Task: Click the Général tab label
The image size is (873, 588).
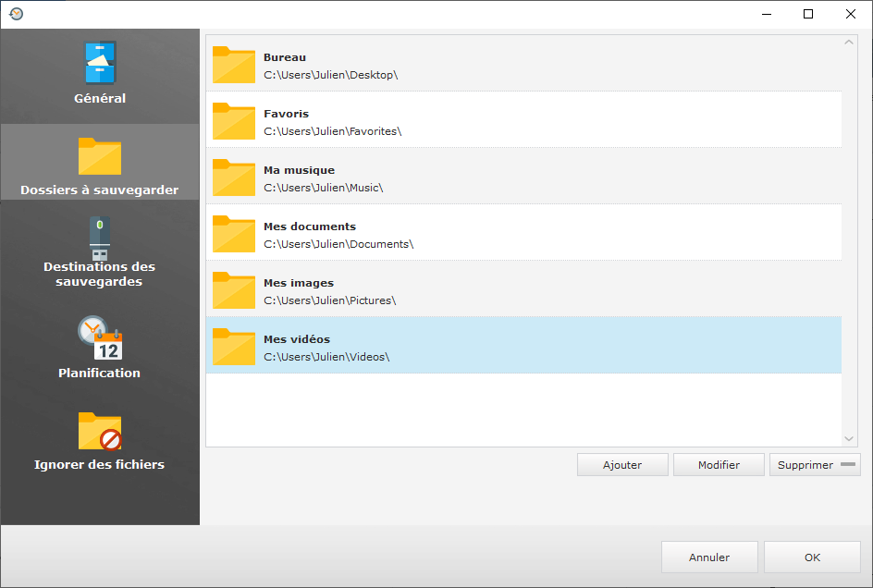Action: pos(100,98)
